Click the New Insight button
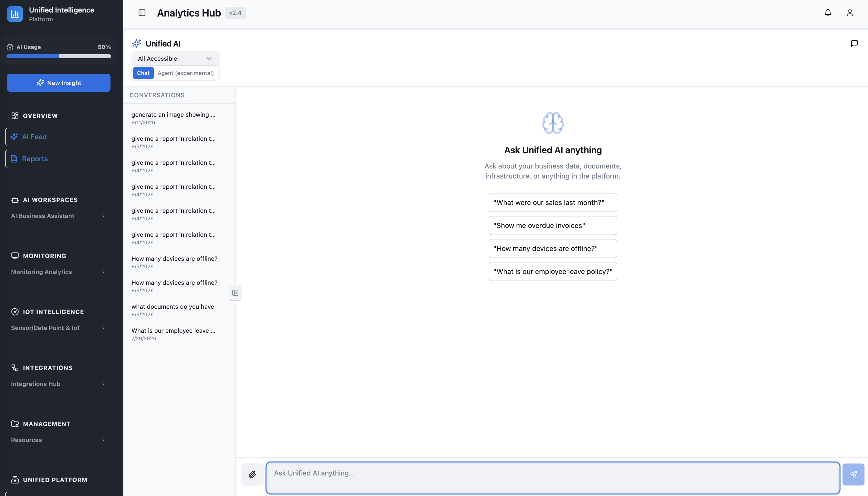Viewport: 868px width, 496px height. (58, 83)
